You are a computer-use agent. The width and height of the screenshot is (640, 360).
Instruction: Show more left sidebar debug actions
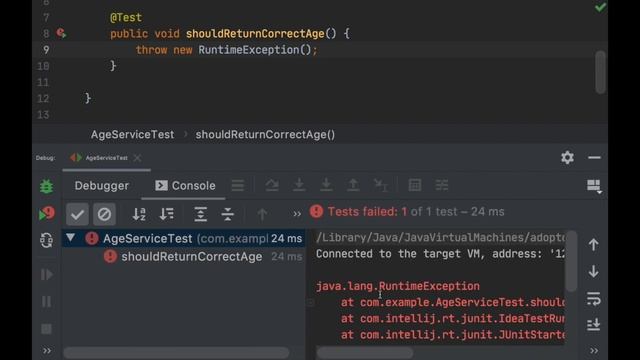pyautogui.click(x=47, y=351)
